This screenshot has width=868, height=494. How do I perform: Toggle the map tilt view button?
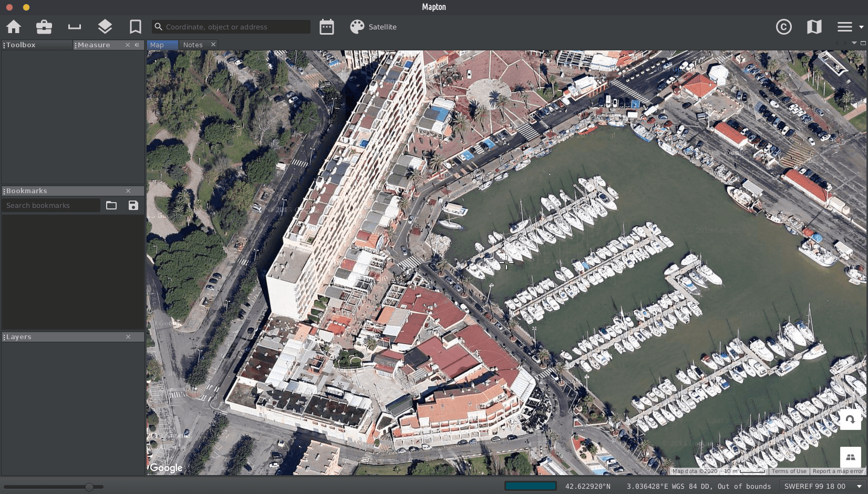click(x=850, y=457)
